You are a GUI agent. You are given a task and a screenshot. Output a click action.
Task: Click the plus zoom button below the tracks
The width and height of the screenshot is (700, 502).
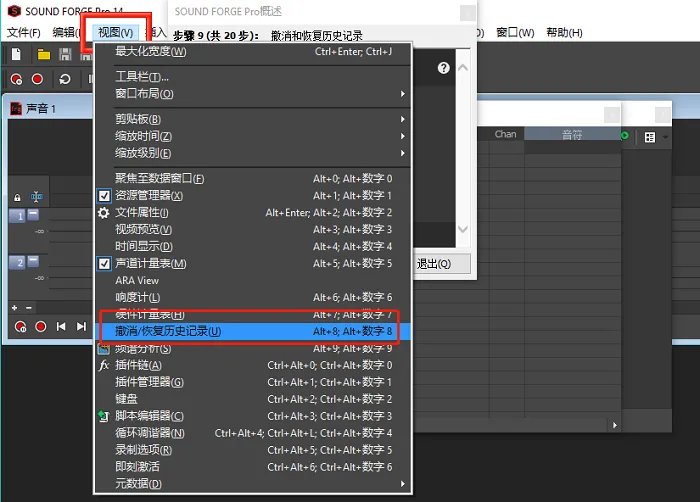point(15,308)
